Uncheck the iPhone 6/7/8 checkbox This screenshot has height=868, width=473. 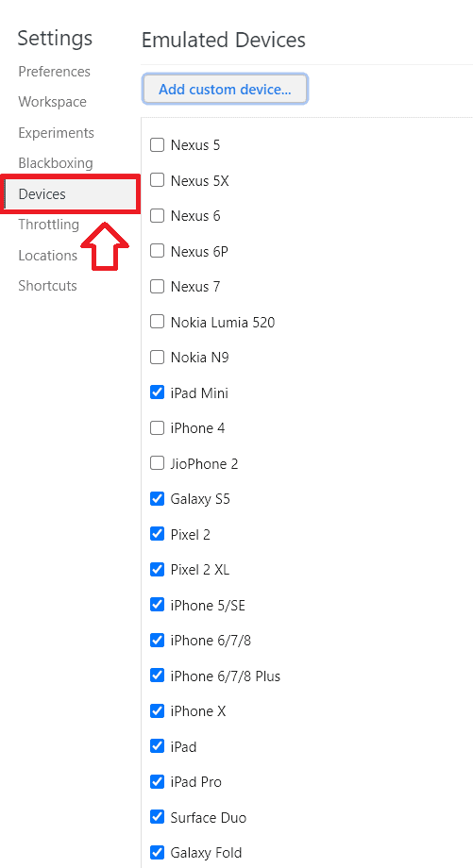tap(158, 641)
